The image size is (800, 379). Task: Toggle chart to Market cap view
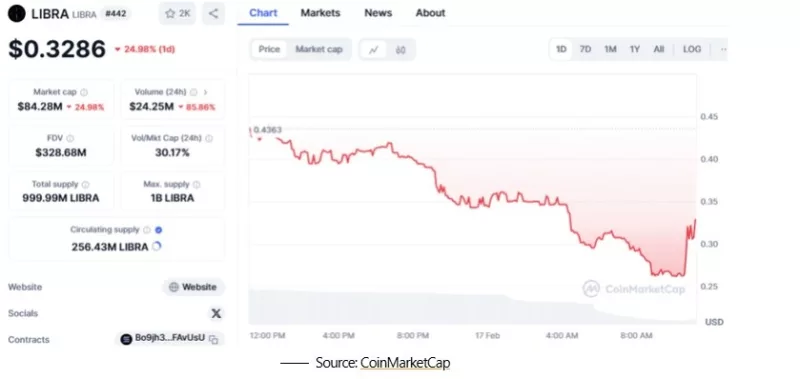pos(319,49)
